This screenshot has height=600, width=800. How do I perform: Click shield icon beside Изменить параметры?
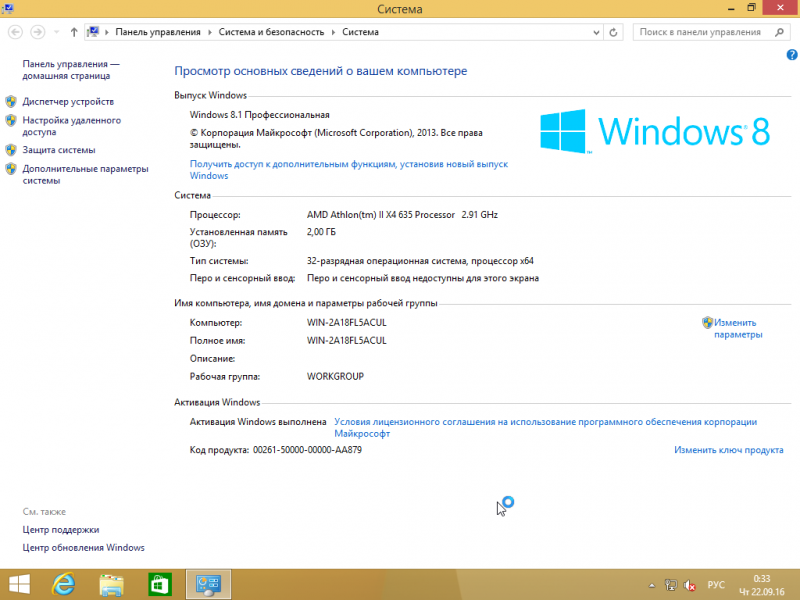[707, 322]
